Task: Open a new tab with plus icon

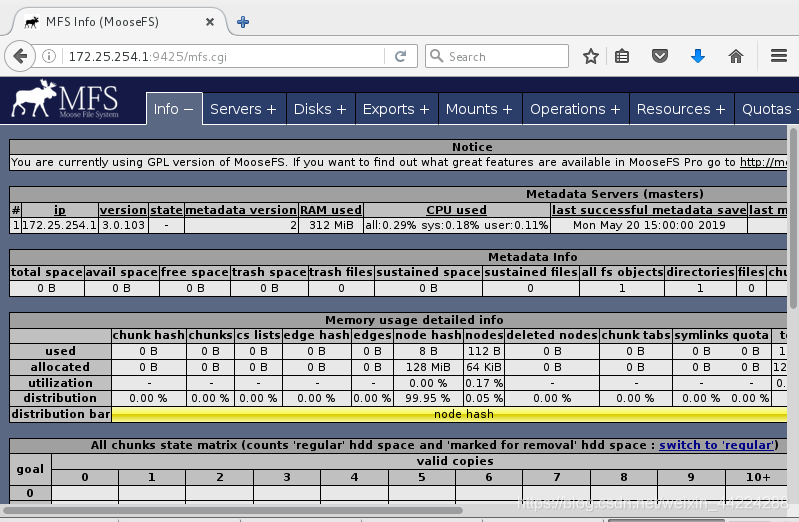Action: tap(243, 22)
